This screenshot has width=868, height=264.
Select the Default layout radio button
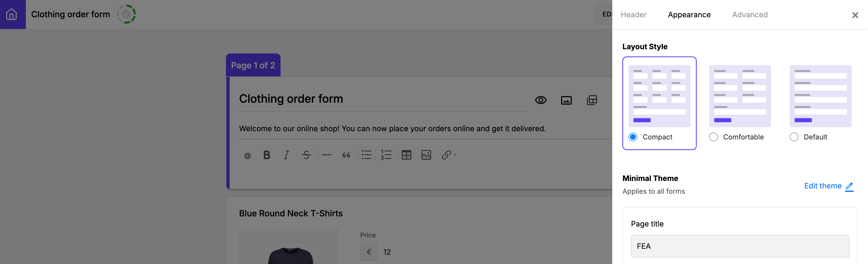click(x=794, y=137)
